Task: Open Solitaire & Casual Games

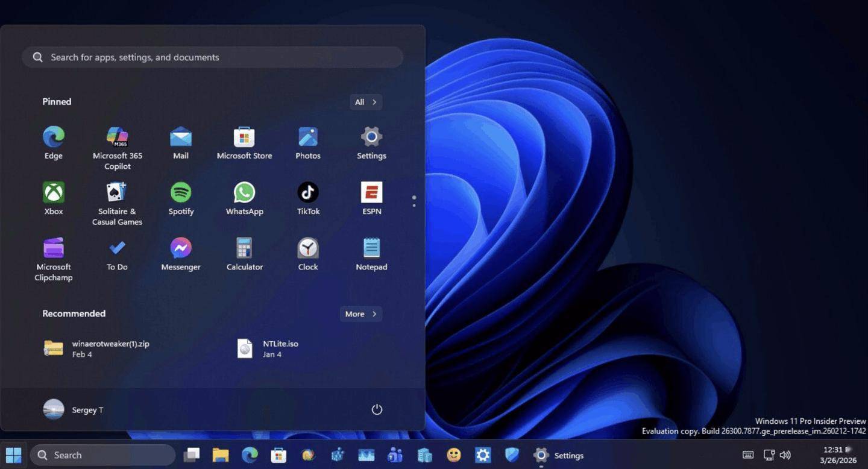Action: (x=117, y=194)
